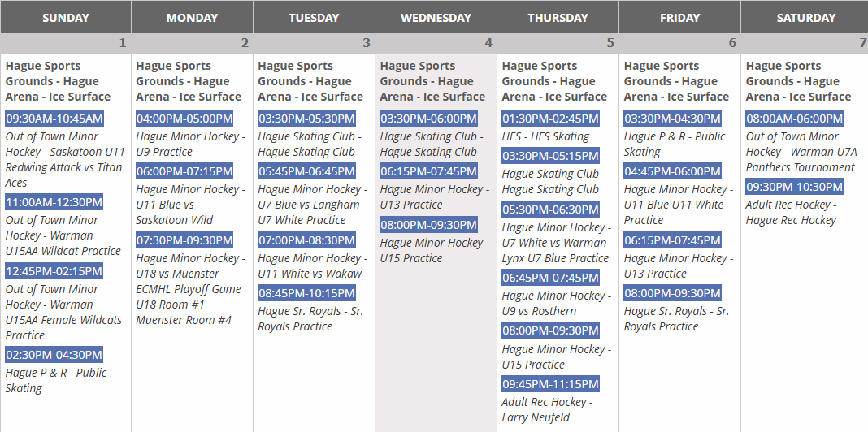Open Sunday's Hague P & R Public Skating event
The image size is (868, 432).
(x=56, y=380)
